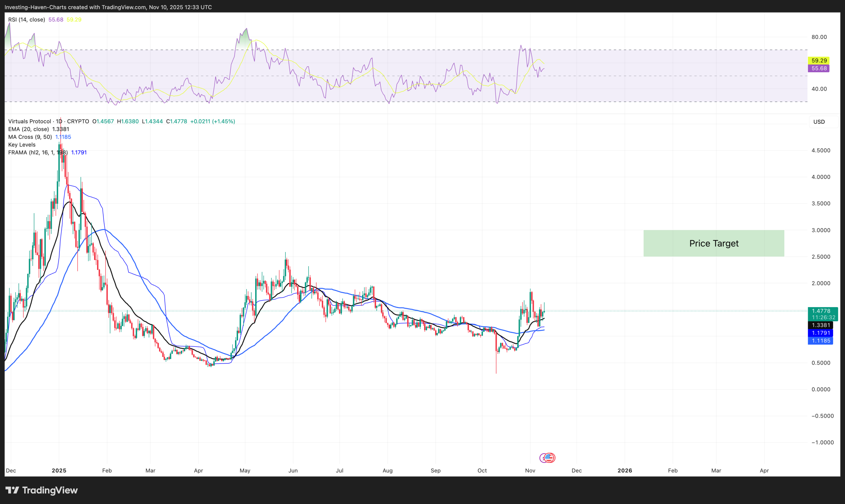The width and height of the screenshot is (845, 504).
Task: Click the purple event marker icon on the timeline
Action: (543, 458)
